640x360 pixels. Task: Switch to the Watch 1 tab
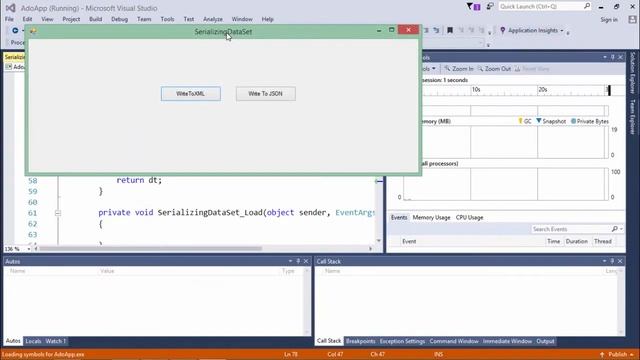coord(56,341)
